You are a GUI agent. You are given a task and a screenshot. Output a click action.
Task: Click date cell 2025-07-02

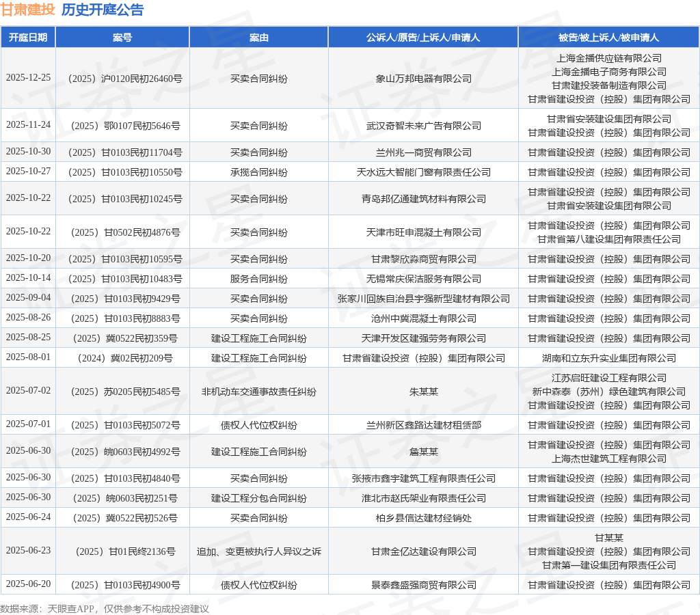[28, 390]
